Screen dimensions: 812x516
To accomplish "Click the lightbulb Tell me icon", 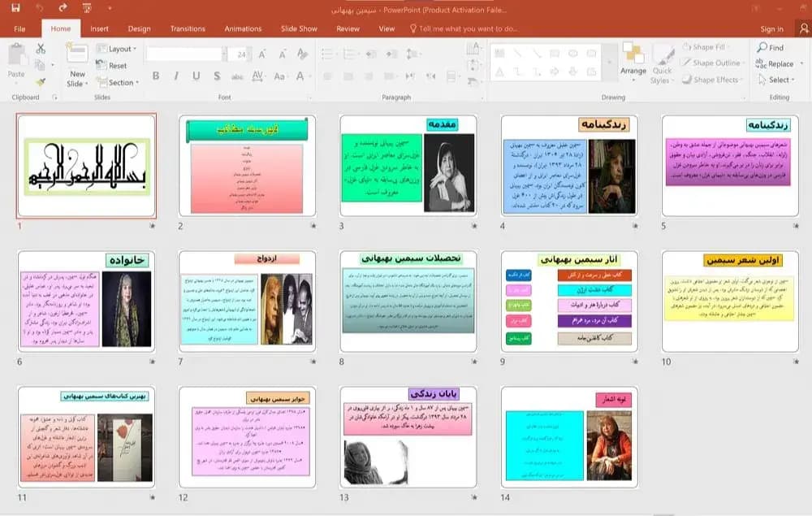I will coord(412,28).
